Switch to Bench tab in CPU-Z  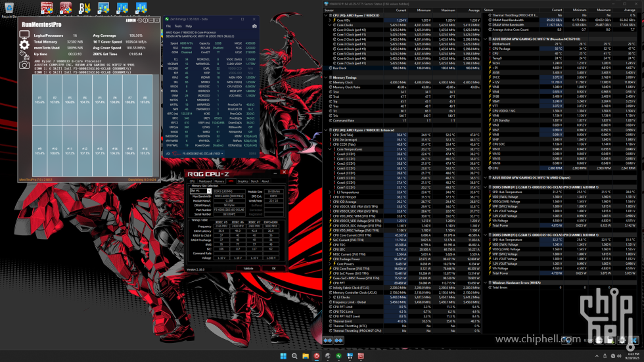coord(255,181)
